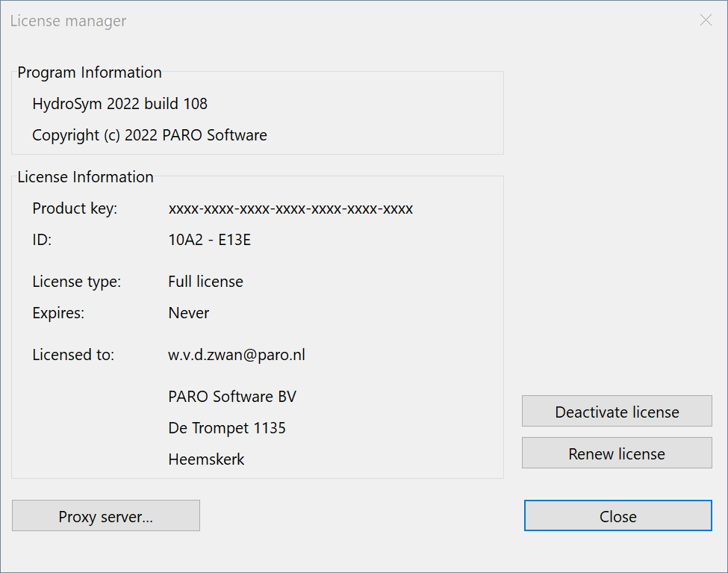This screenshot has width=728, height=573.
Task: Click the 'Never' expiration value
Action: coord(188,313)
